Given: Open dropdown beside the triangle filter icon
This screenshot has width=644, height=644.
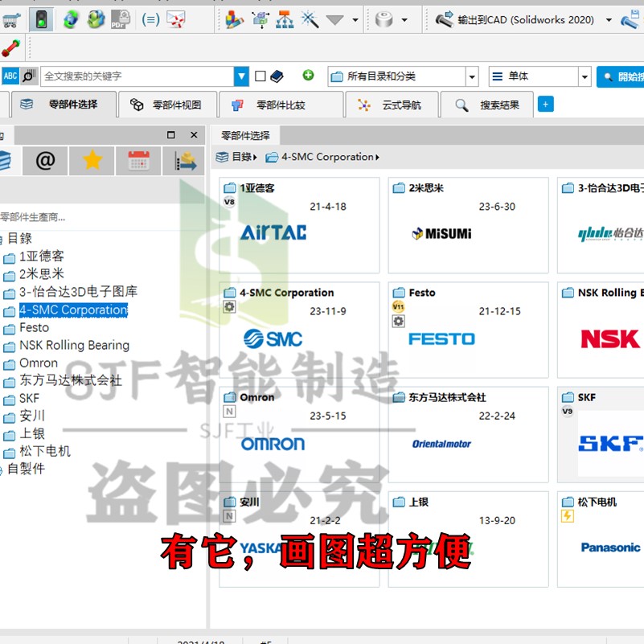Looking at the screenshot, I should click(355, 20).
